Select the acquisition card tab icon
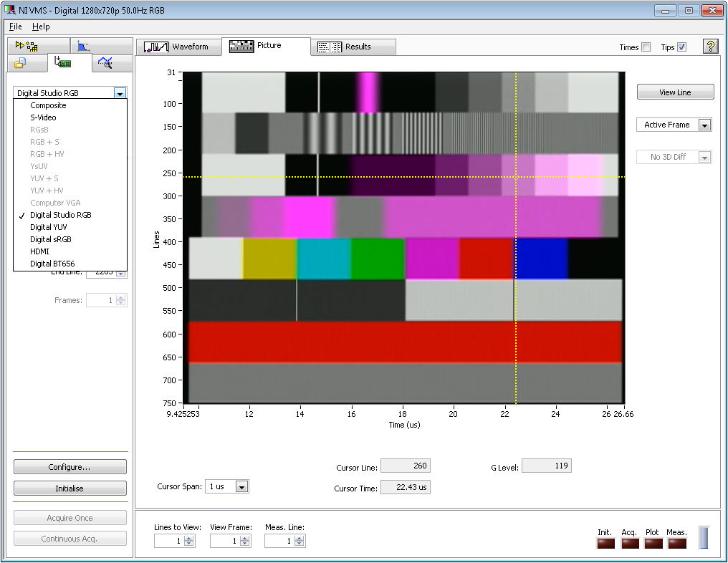Viewport: 728px width, 563px height. pos(63,63)
